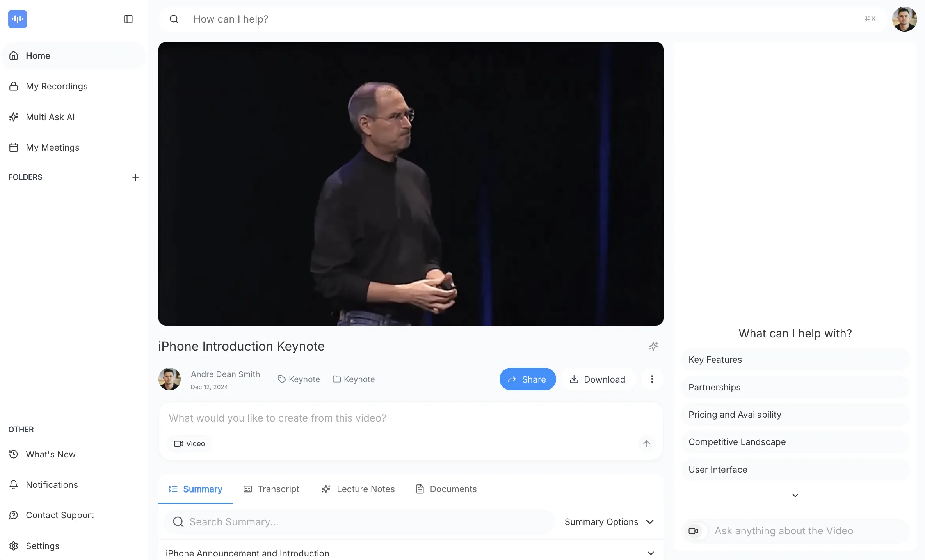The image size is (925, 560).
Task: Click the Download button
Action: tap(598, 379)
